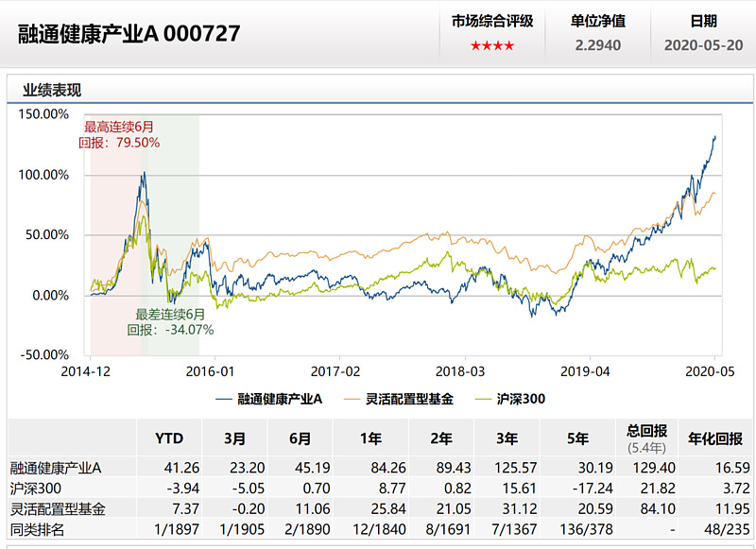Click the 3-month ranking 1/1905
The height and width of the screenshot is (549, 756).
(x=242, y=530)
